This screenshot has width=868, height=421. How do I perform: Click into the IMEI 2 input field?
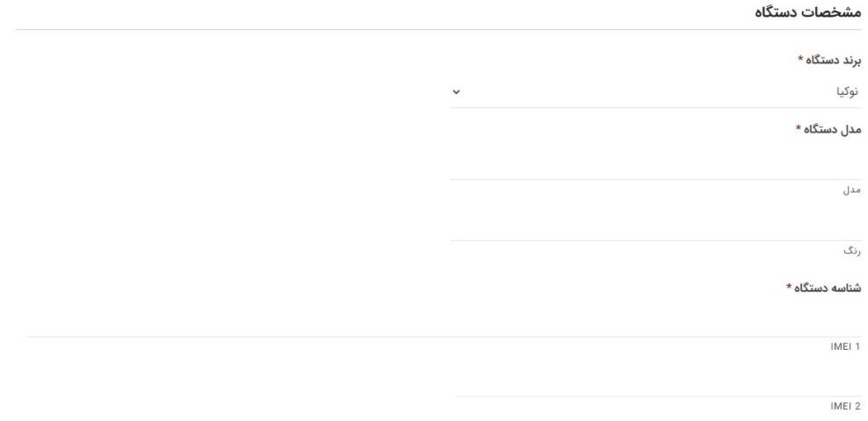pyautogui.click(x=659, y=382)
